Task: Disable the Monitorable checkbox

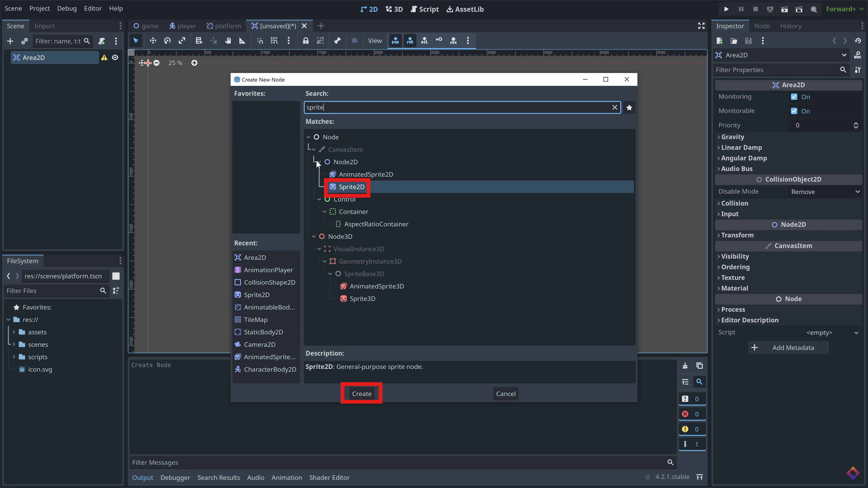Action: tap(794, 111)
